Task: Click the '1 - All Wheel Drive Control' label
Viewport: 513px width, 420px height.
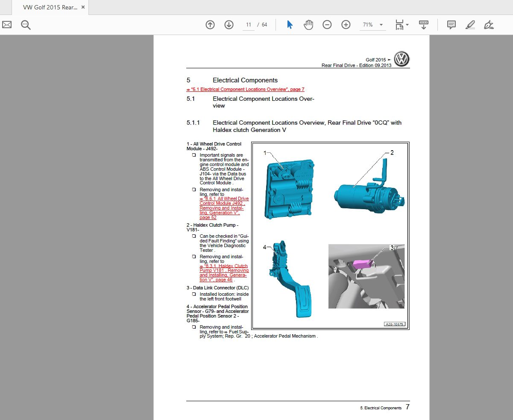Action: (x=214, y=146)
